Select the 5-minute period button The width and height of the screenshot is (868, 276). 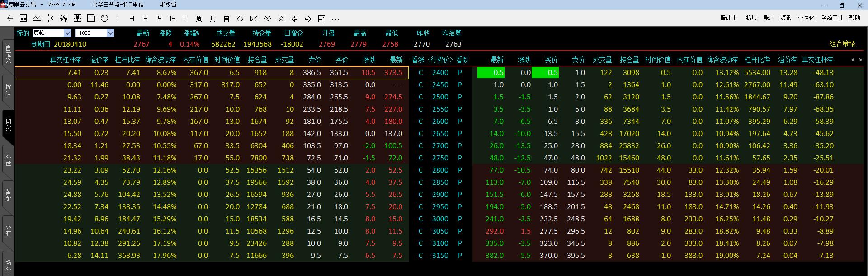pyautogui.click(x=145, y=19)
